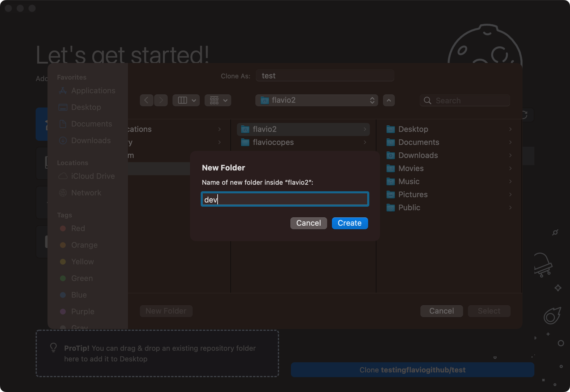
Task: Dismiss the file picker with Cancel
Action: [441, 311]
